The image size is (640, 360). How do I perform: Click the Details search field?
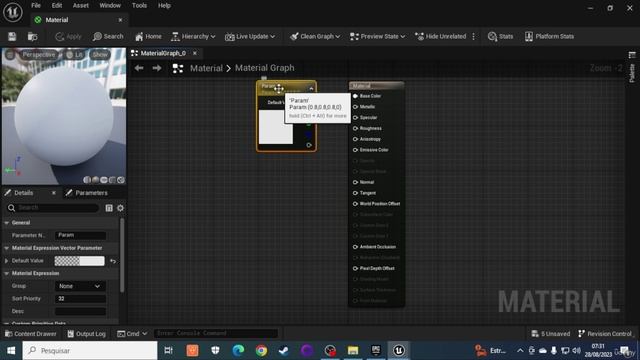[53, 208]
